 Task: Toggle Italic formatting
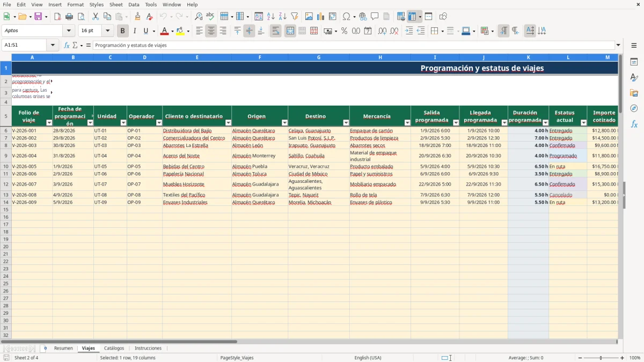pos(135,31)
